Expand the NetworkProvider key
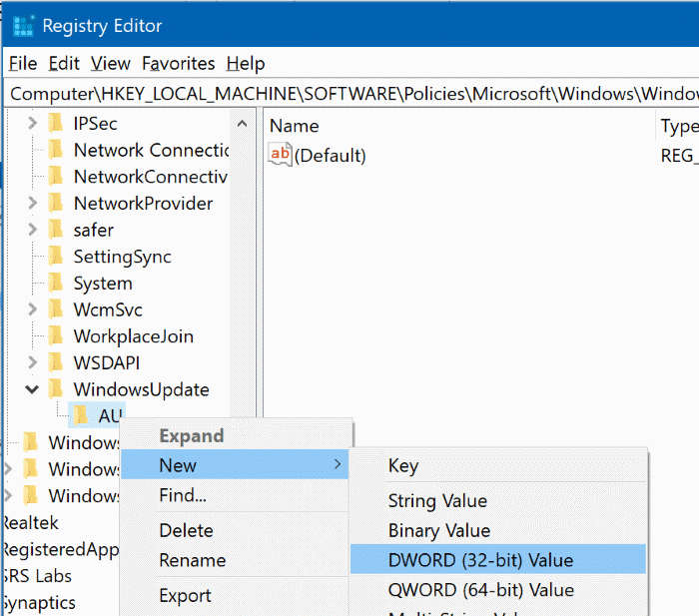Screen dimensions: 699x616 click(32, 204)
